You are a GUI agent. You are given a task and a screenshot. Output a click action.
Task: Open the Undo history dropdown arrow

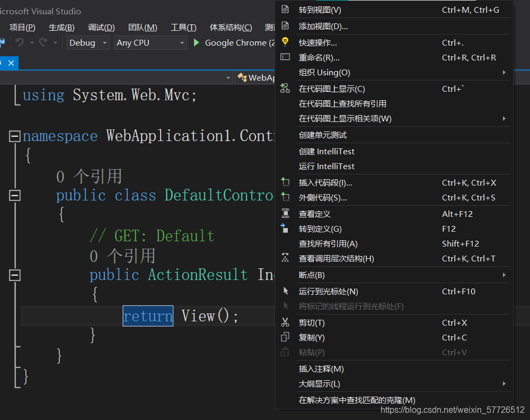point(32,43)
